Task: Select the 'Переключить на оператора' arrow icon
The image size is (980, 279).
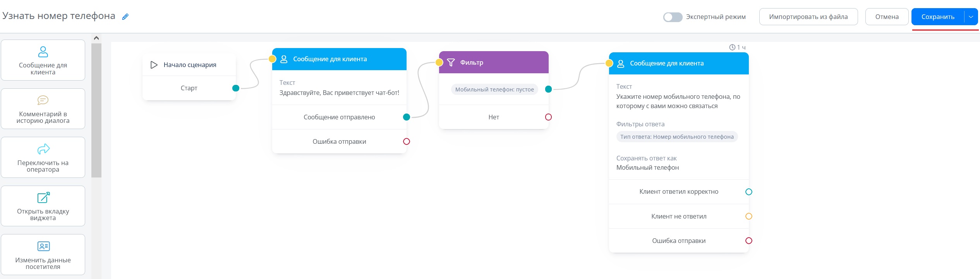Action: coord(43,149)
